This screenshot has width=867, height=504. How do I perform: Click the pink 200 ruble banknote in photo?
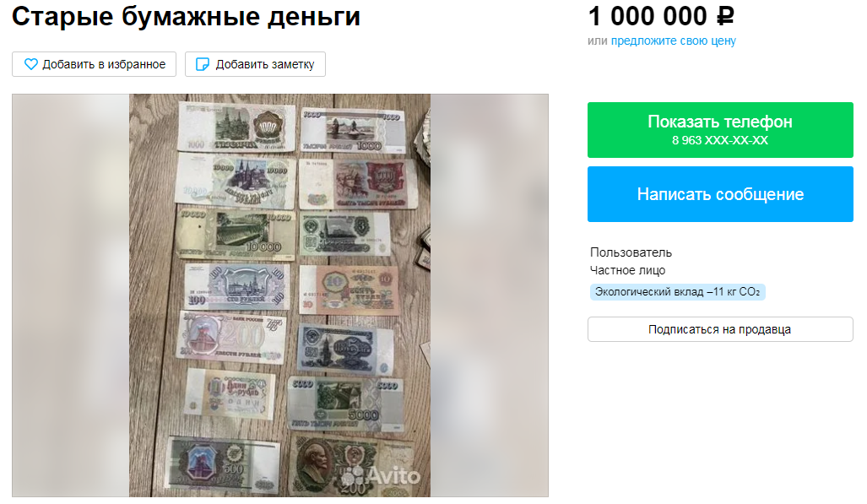pyautogui.click(x=231, y=337)
